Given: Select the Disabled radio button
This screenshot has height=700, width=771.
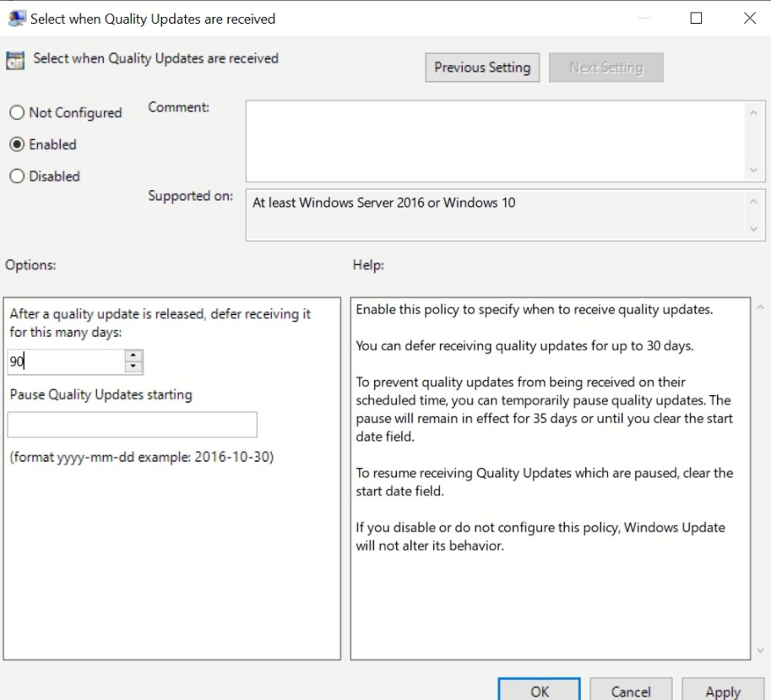Looking at the screenshot, I should click(x=17, y=176).
